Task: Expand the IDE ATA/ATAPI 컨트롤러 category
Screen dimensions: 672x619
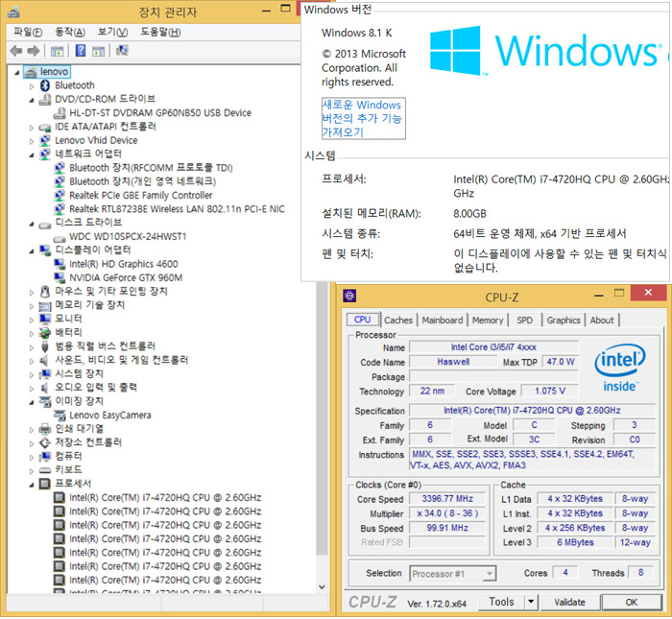Action: tap(32, 128)
